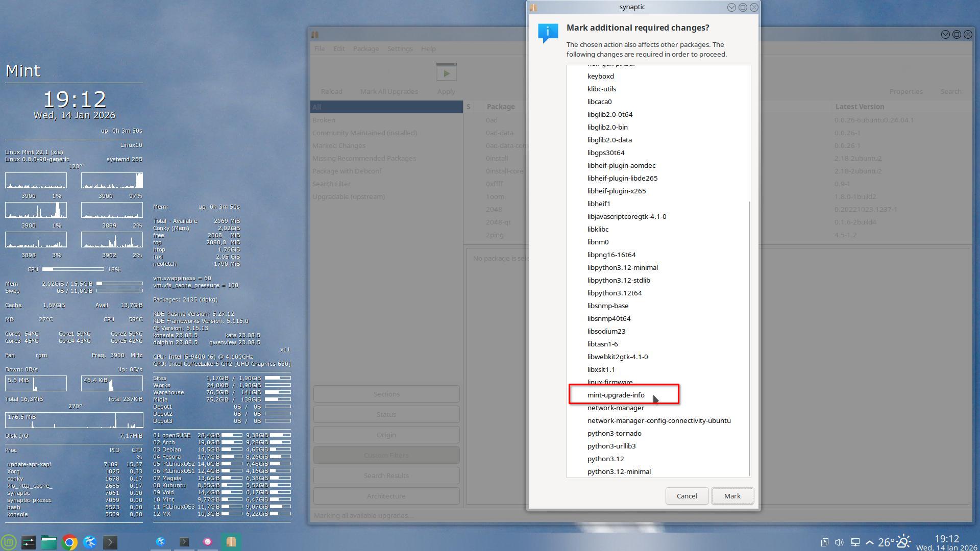This screenshot has height=551, width=980.
Task: Switch to Synaptic package box task icon
Action: pos(231,542)
